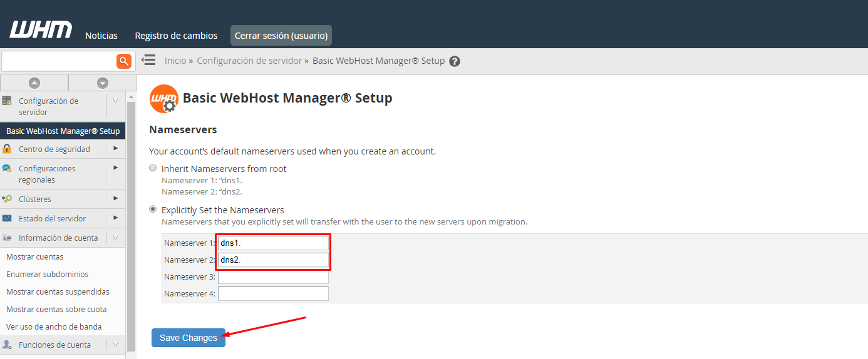Collapse the Información de cuenta section

[x=115, y=238]
